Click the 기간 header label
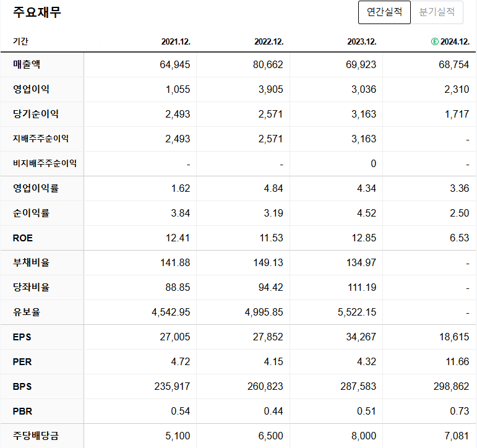 coord(20,41)
